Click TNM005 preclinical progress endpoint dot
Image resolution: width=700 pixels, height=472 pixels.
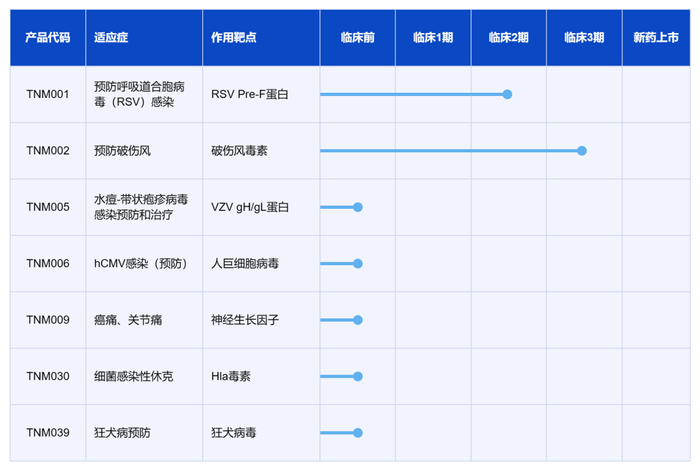pos(358,207)
